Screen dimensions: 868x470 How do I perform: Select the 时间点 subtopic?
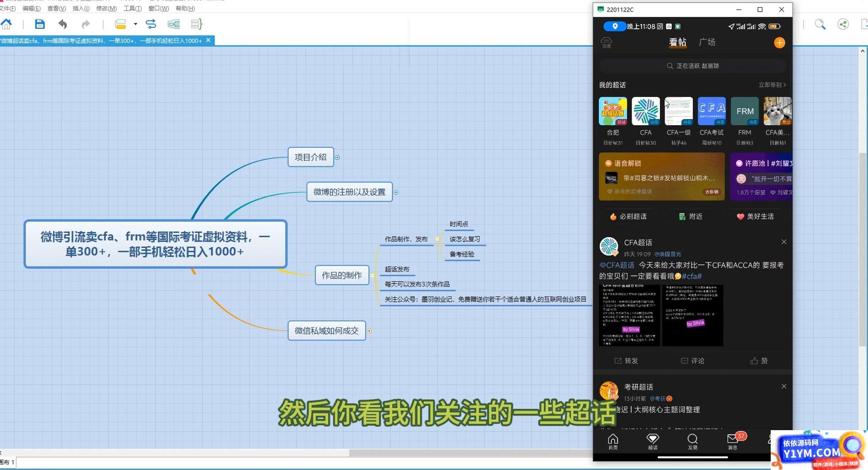459,224
